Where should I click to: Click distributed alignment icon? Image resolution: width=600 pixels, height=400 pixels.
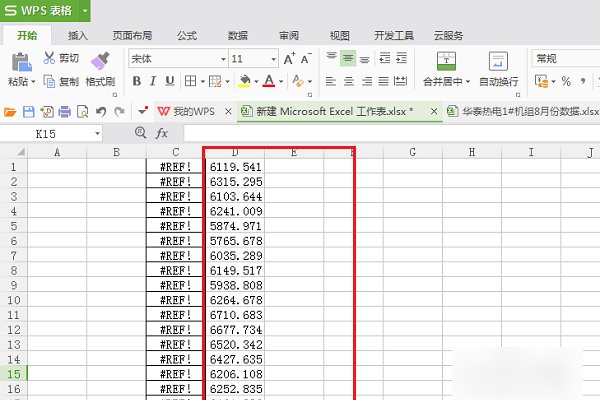[x=401, y=81]
